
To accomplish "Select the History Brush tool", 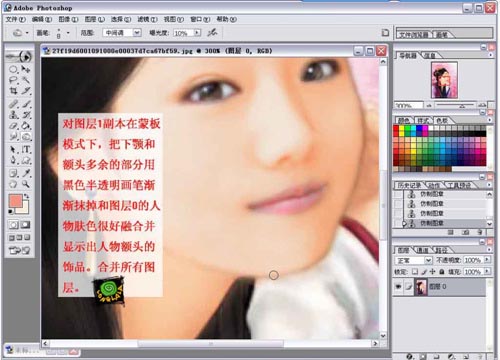I will point(26,115).
